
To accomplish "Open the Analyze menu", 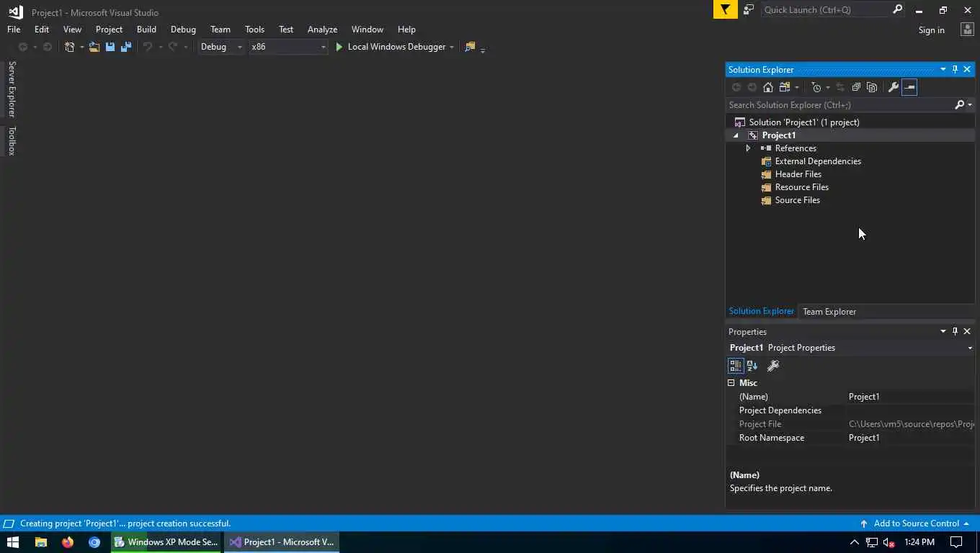I will pyautogui.click(x=322, y=30).
